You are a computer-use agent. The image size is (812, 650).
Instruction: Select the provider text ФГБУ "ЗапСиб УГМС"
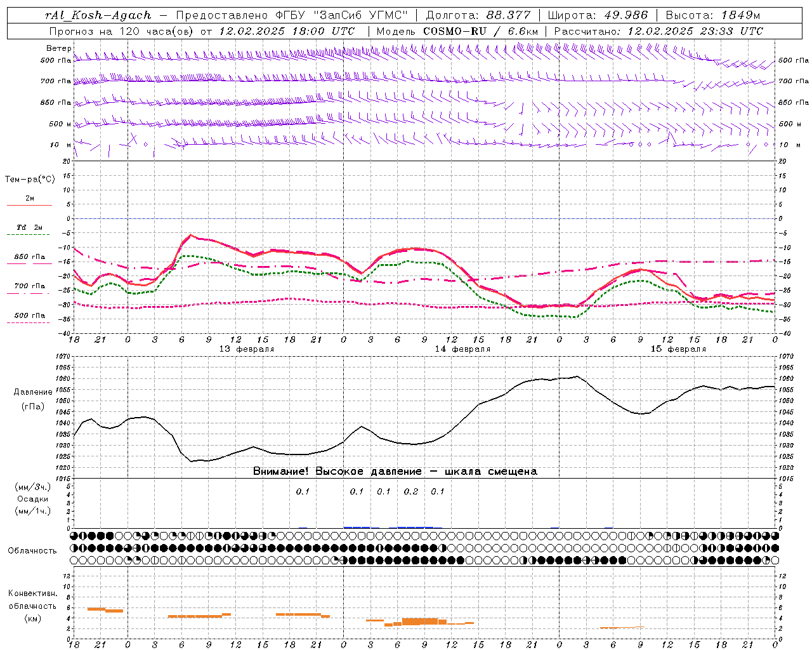(342, 16)
